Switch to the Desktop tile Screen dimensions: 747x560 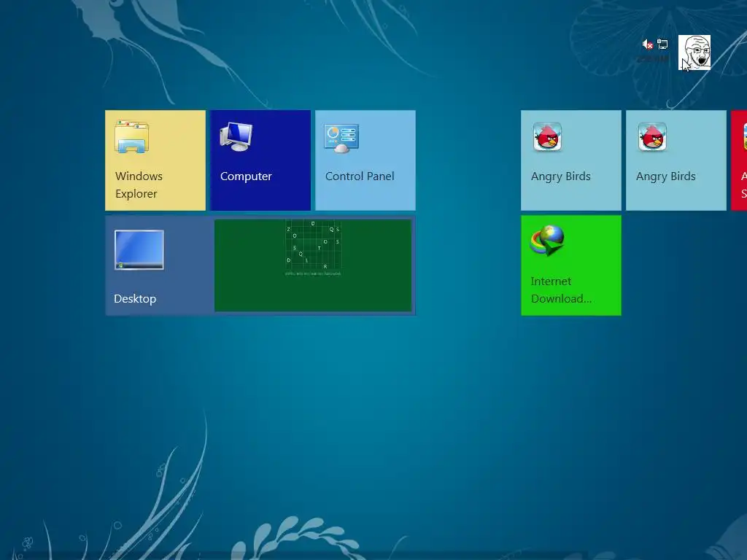(x=260, y=265)
